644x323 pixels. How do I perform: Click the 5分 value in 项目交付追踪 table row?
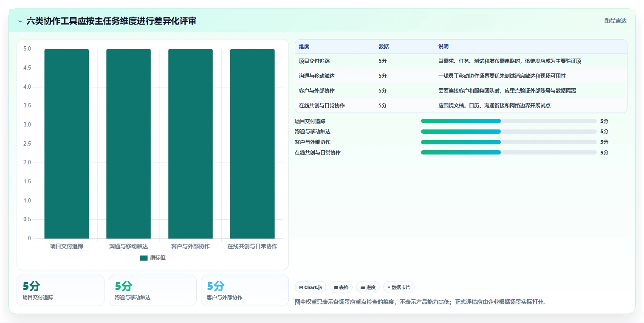point(383,61)
